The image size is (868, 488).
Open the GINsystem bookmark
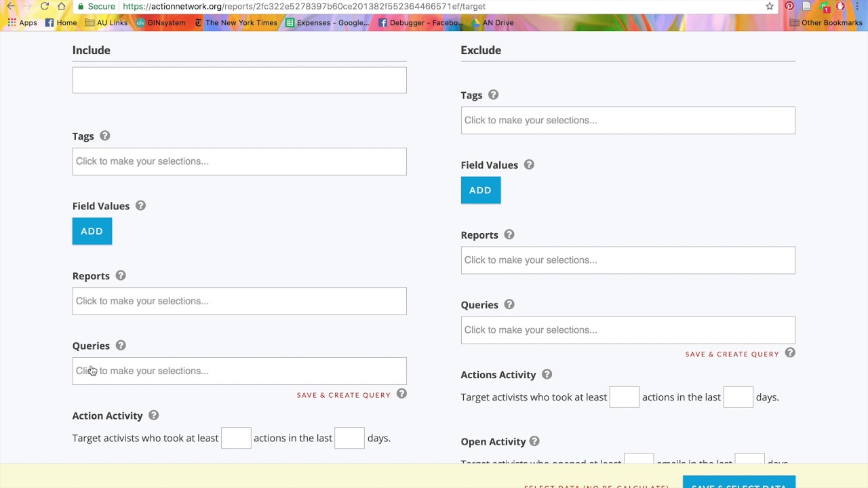161,22
